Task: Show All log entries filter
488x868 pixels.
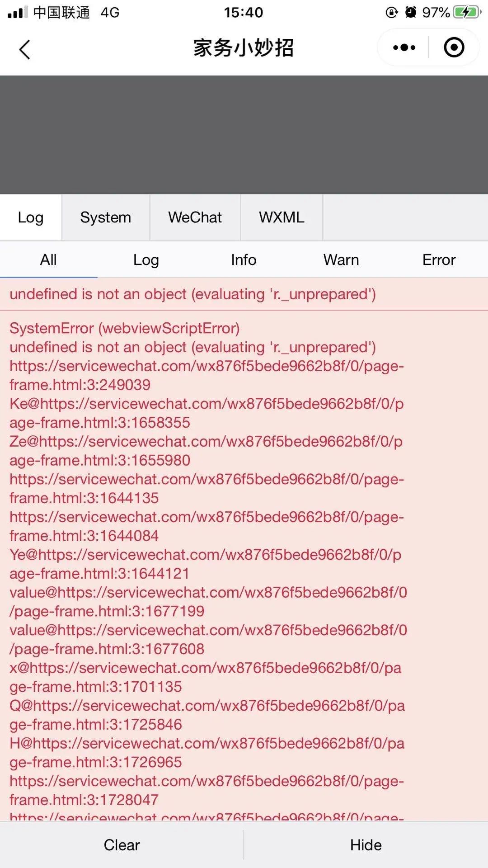Action: [48, 260]
